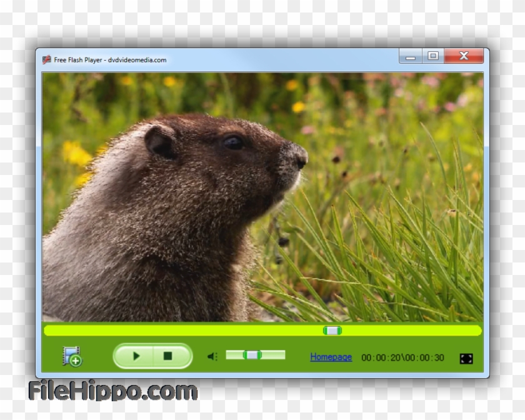Click the add-file badge on the filmstrip icon
This screenshot has height=420, width=525.
75,361
